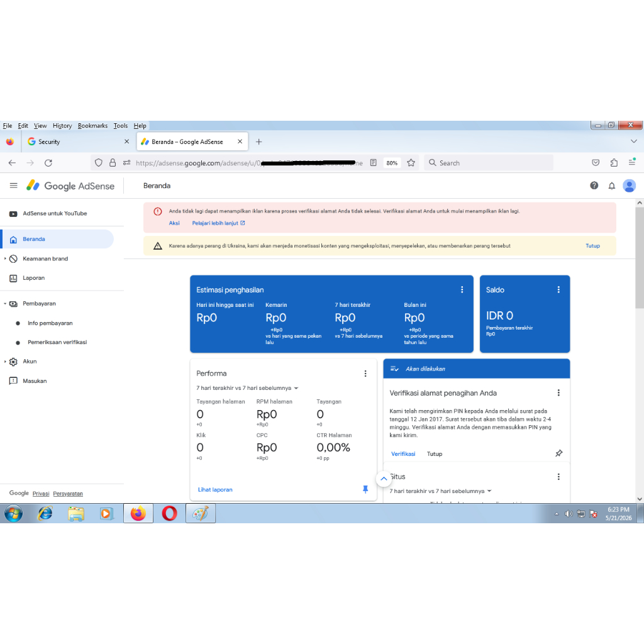Viewport: 644px width, 644px height.
Task: Open Estimasi penghasilan card options menu
Action: click(462, 289)
